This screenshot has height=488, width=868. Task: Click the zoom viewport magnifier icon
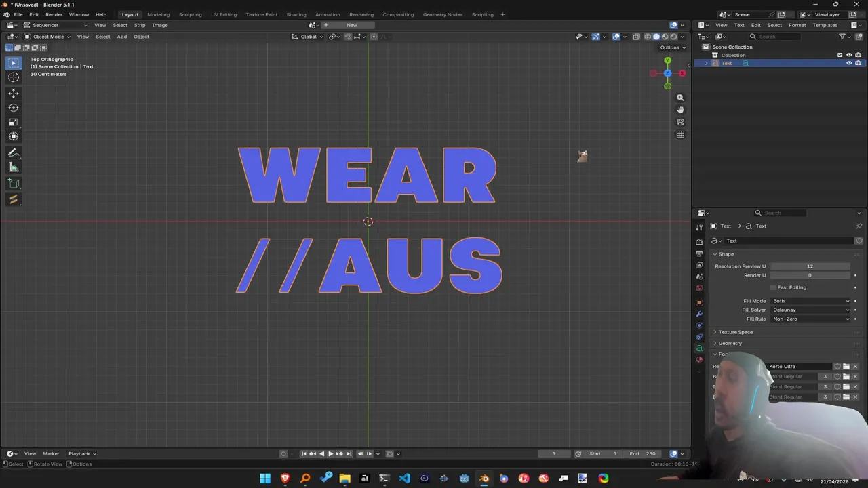680,98
